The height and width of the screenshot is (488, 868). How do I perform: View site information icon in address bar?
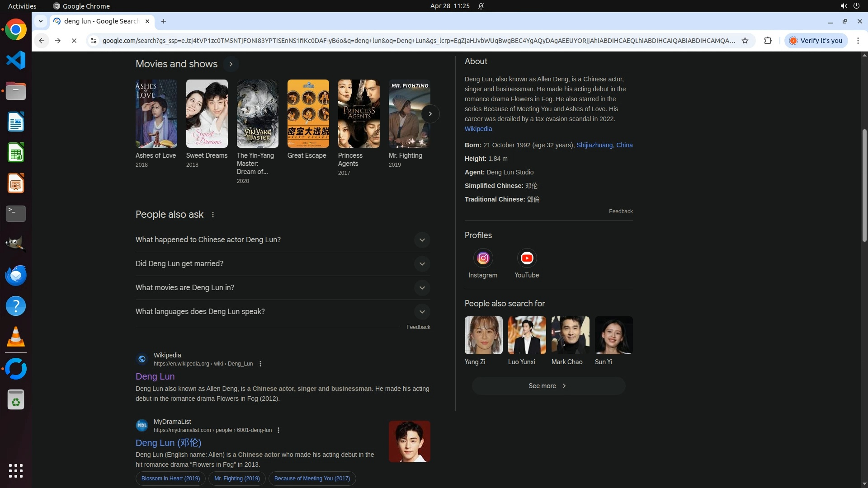point(93,41)
